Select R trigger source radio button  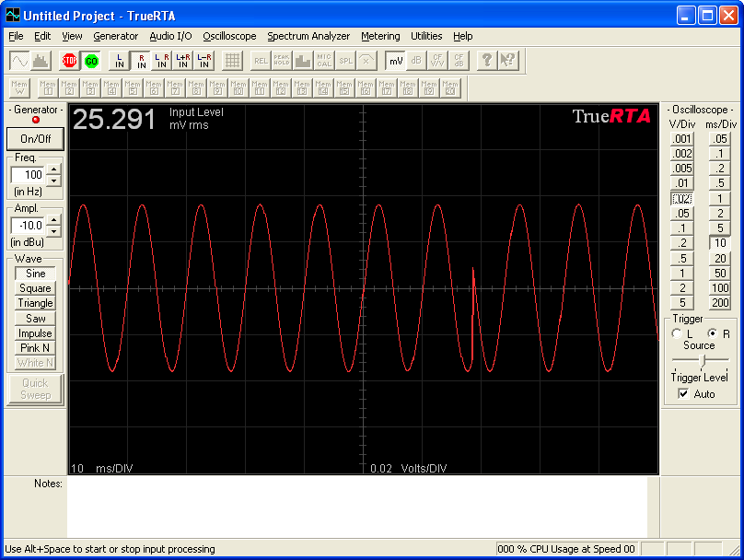(x=712, y=333)
